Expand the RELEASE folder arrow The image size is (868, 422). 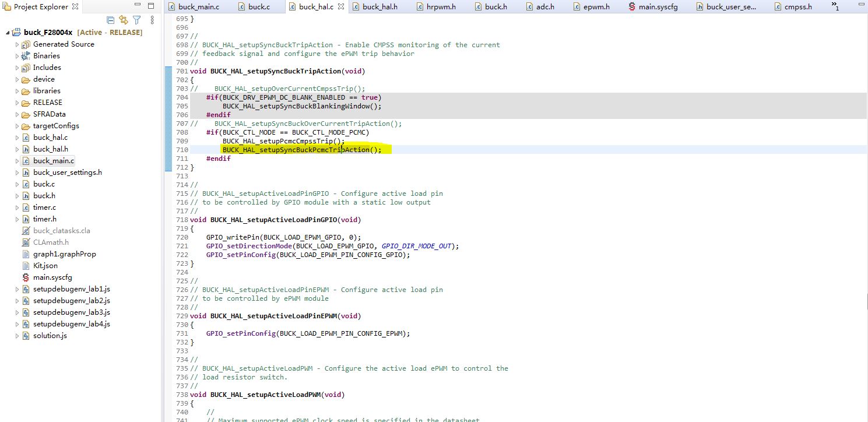(x=17, y=103)
